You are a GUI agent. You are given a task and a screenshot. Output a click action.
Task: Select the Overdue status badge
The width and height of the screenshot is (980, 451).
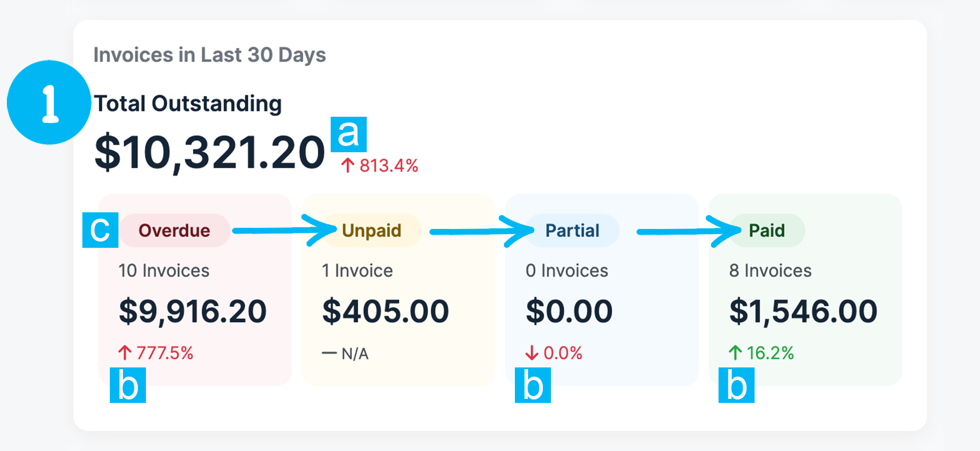tap(174, 230)
